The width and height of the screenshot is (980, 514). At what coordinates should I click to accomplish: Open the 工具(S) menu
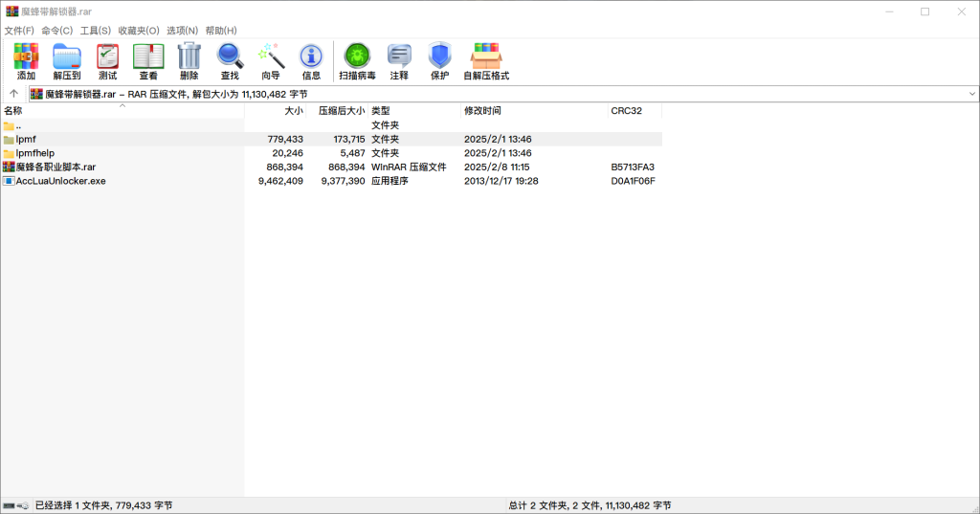pos(96,31)
